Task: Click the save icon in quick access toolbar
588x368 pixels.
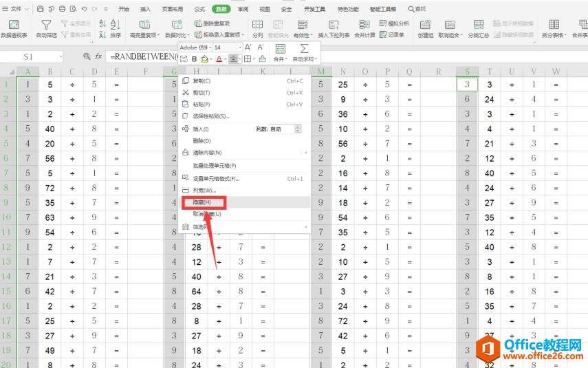Action: [40, 9]
